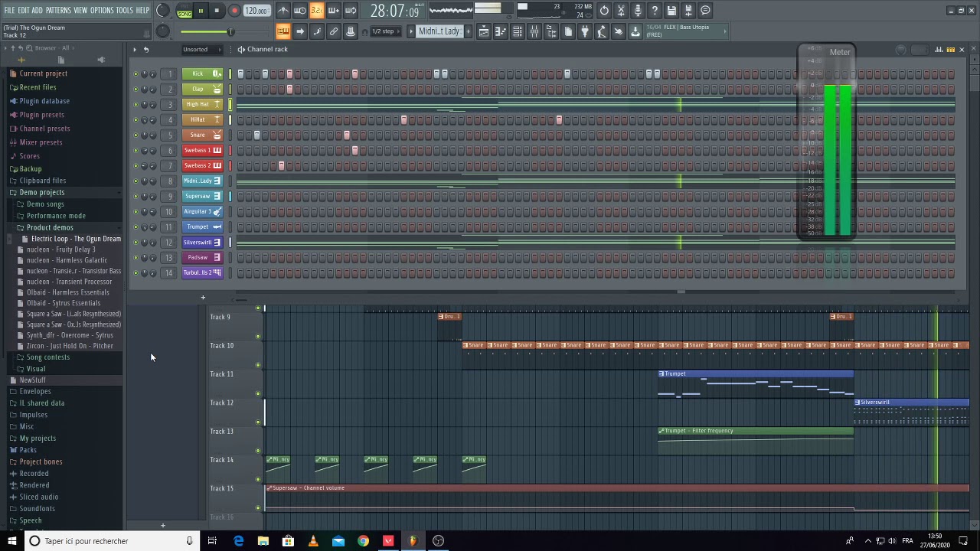The width and height of the screenshot is (980, 551).
Task: Select the Turbul..lls 2 channel button
Action: (202, 272)
